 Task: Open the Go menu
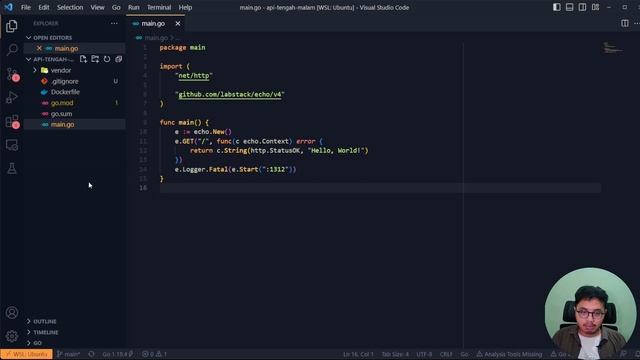pyautogui.click(x=116, y=7)
